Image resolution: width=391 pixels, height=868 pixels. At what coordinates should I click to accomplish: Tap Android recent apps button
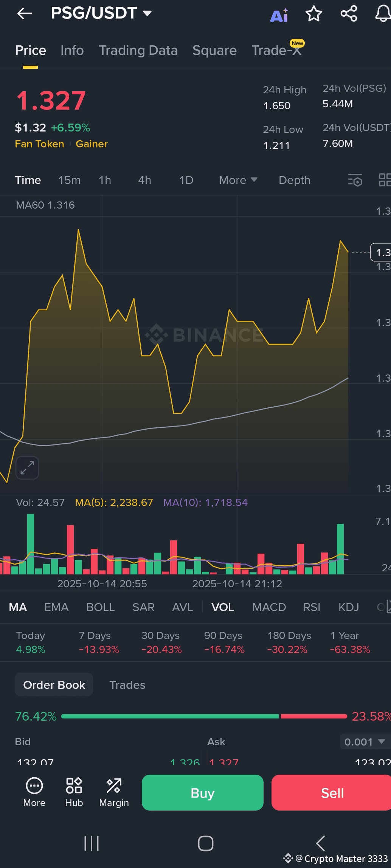coord(92,843)
